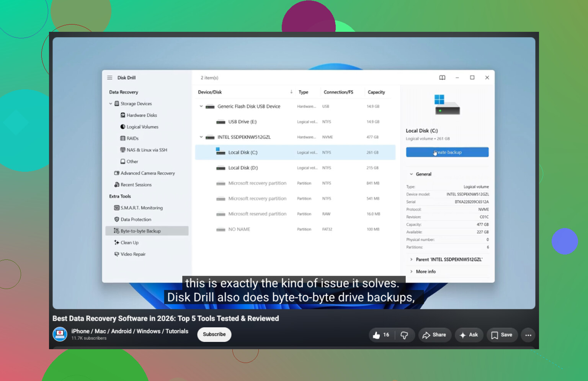588x381 pixels.
Task: Open the three-dot more actions menu
Action: click(x=528, y=335)
